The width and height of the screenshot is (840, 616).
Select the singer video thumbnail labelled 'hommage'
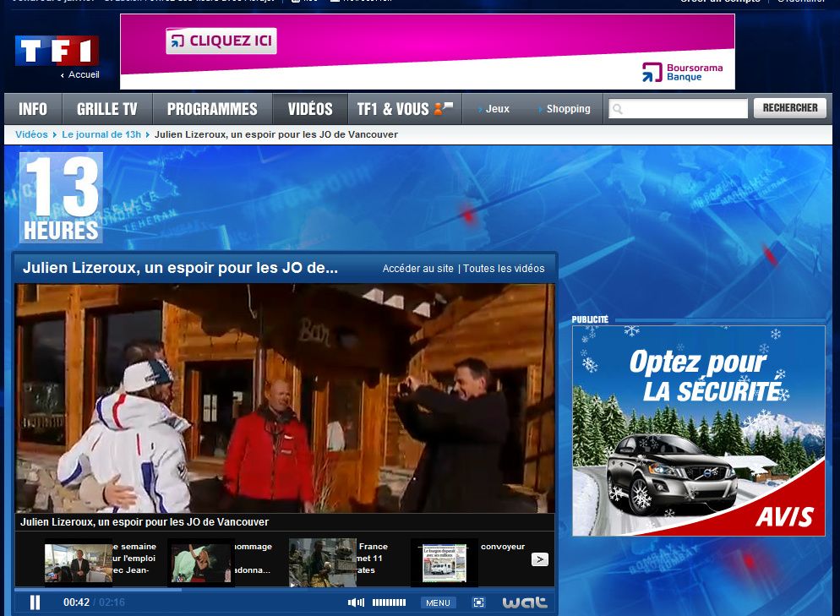pos(201,563)
